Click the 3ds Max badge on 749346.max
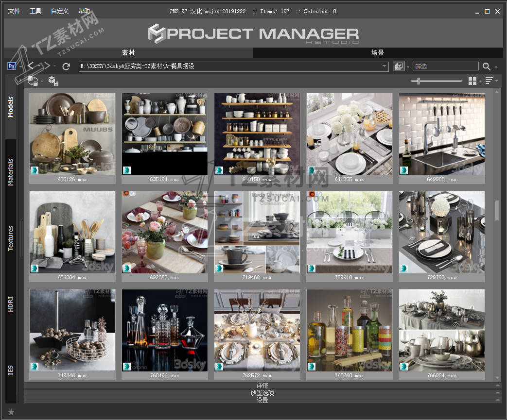 [35, 367]
